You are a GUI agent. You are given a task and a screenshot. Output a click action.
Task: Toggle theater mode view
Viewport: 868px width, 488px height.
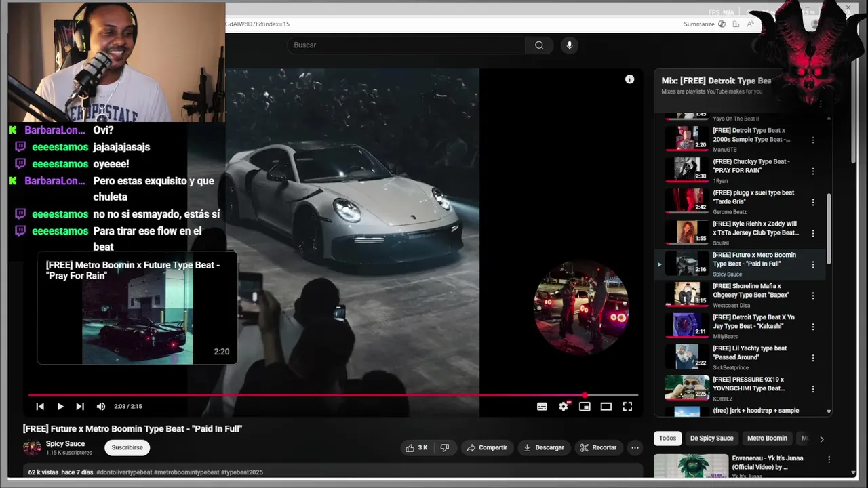tap(606, 407)
